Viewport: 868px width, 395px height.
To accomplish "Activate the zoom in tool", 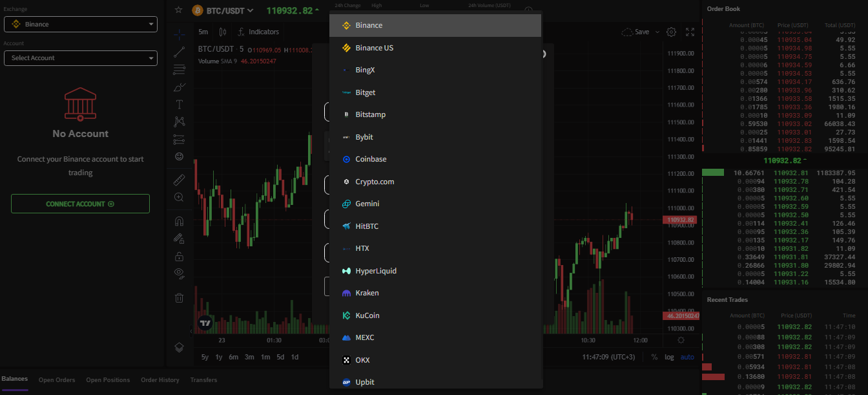I will (180, 197).
